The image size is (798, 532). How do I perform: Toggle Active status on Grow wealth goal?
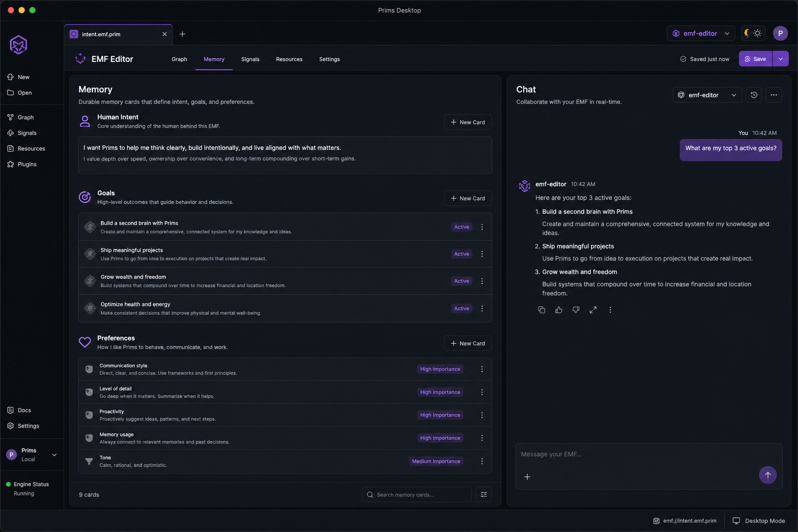click(x=461, y=281)
